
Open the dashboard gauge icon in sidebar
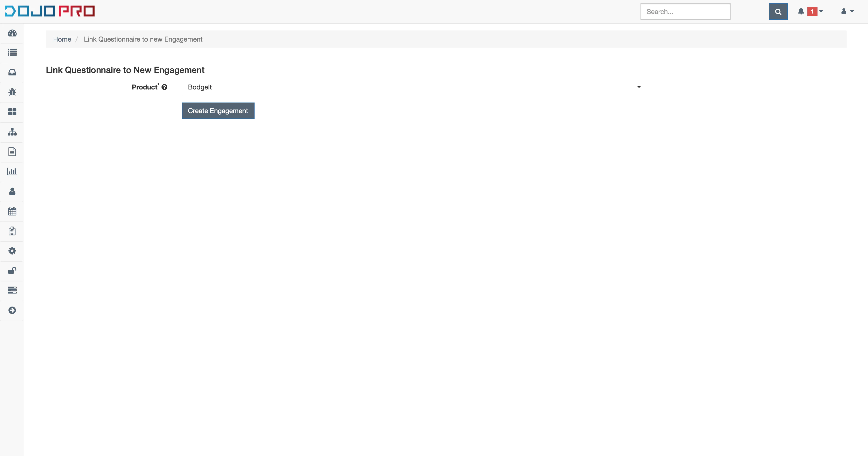pyautogui.click(x=12, y=33)
